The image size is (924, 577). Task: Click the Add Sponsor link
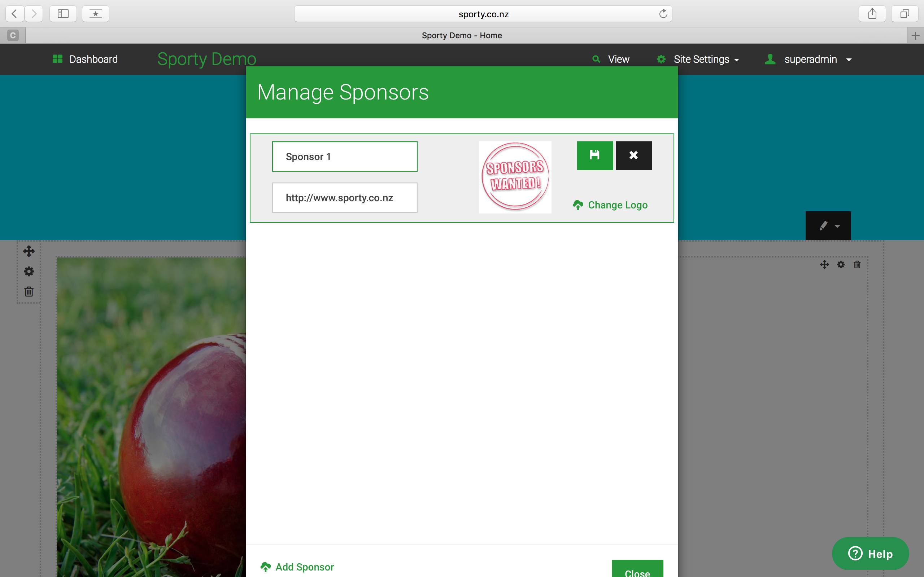coord(297,567)
